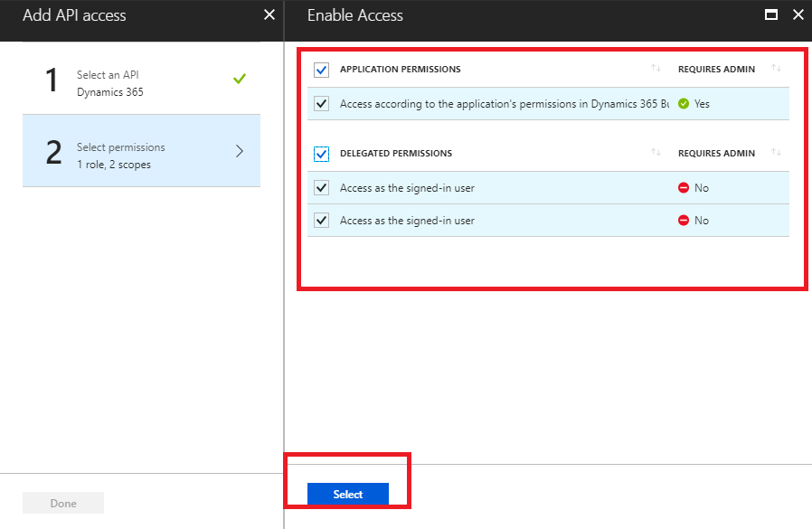Toggle the Delegated Permissions header checkbox
This screenshot has height=529, width=812.
[321, 154]
